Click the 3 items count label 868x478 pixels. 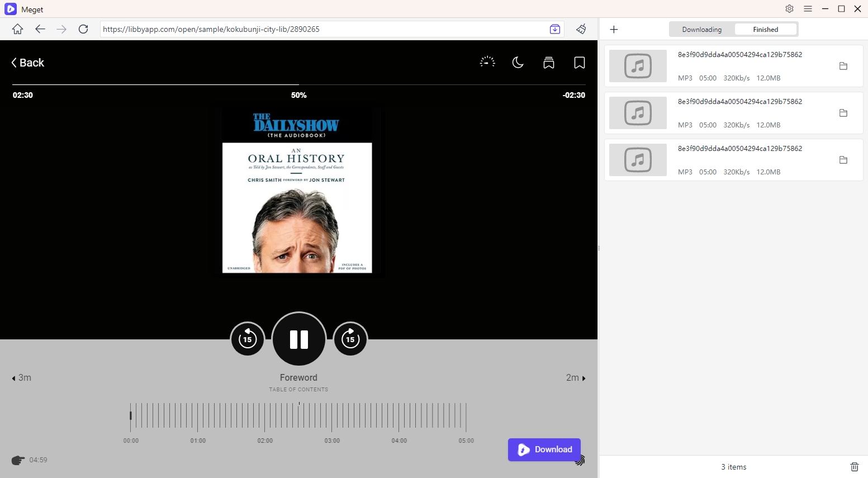tap(733, 467)
